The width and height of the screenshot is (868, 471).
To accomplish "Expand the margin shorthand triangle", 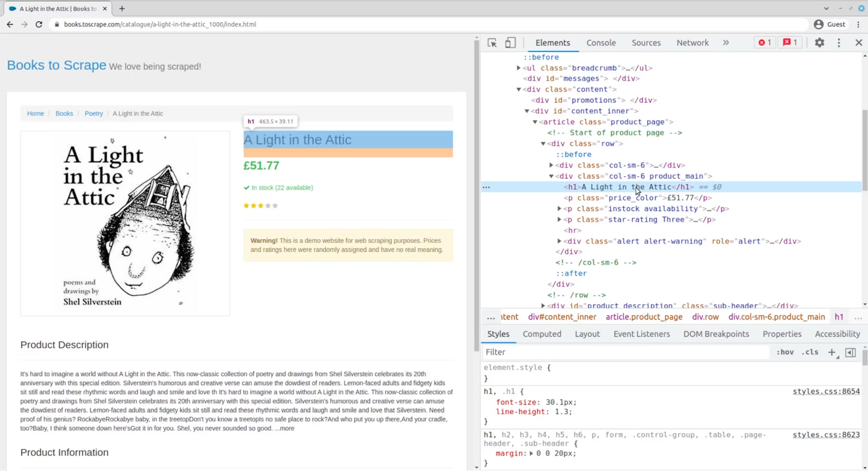I will point(531,453).
